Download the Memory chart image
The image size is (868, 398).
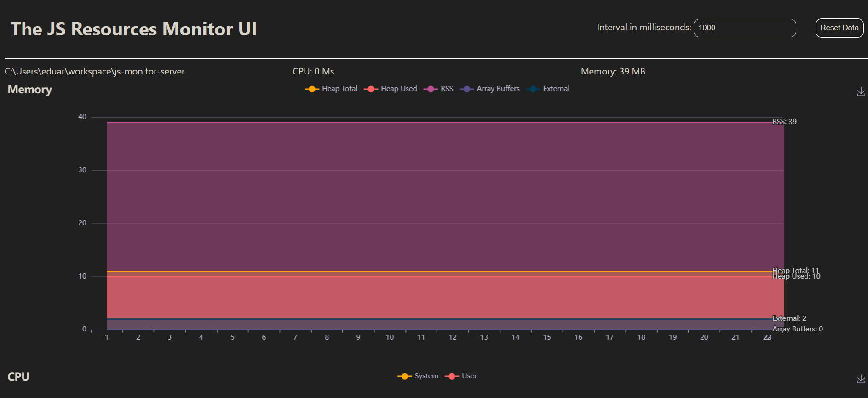pyautogui.click(x=861, y=92)
